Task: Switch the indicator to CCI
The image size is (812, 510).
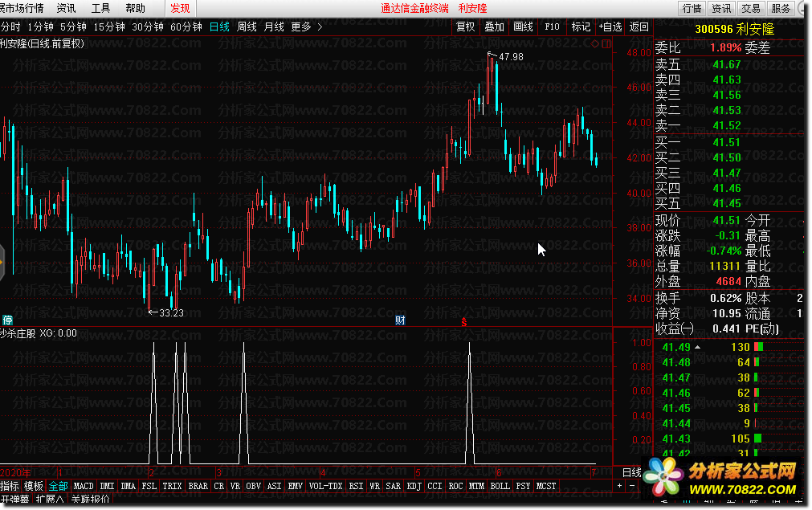Action: pos(435,486)
